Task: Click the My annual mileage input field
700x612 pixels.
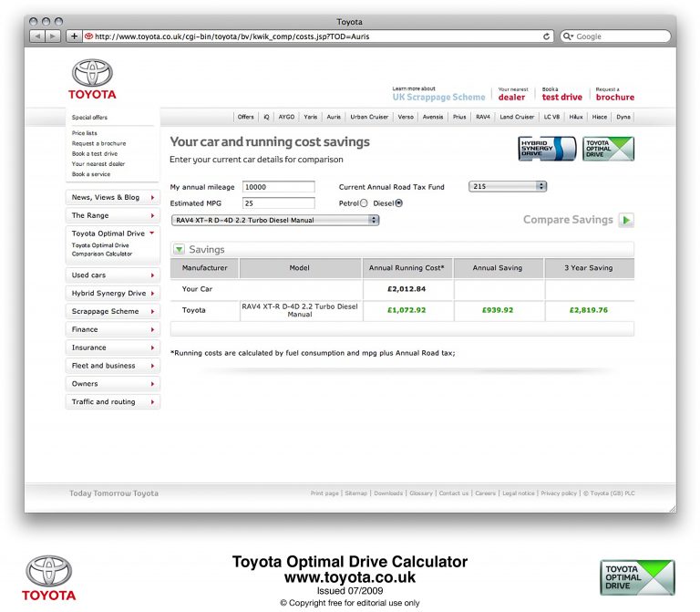Action: pos(278,187)
